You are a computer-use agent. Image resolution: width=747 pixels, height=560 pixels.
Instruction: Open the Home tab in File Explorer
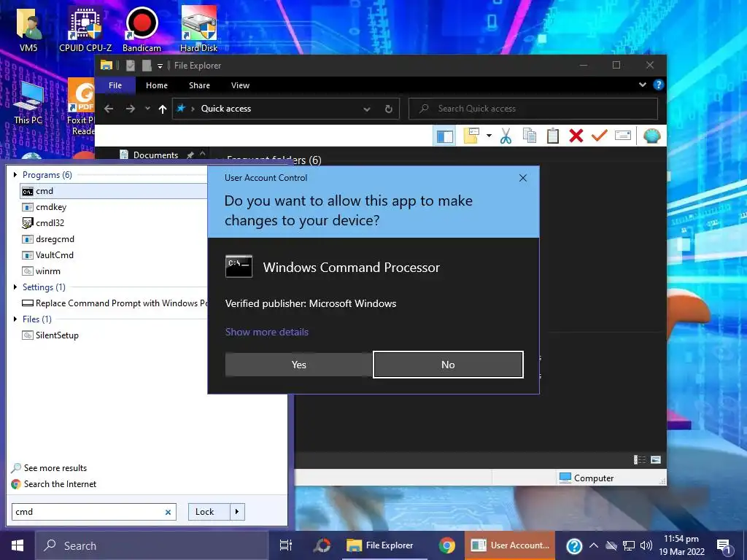157,85
